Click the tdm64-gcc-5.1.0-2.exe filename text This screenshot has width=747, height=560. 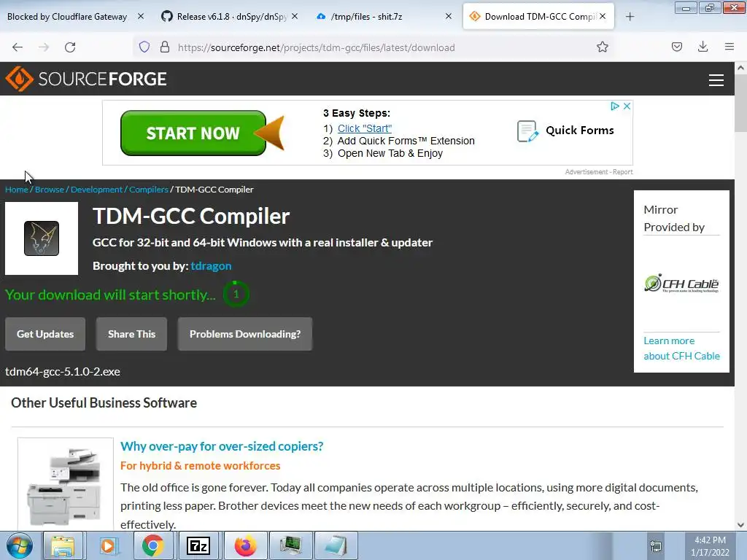63,371
